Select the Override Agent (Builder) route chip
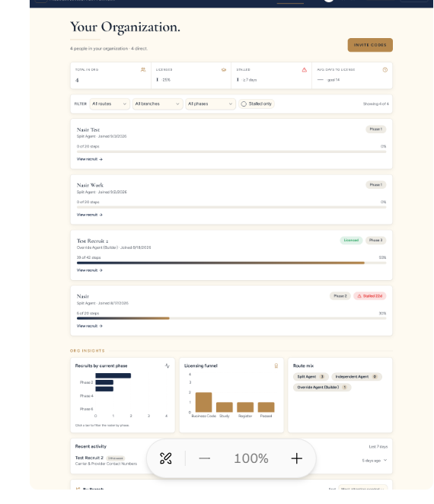Image resolution: width=434 pixels, height=504 pixels. coord(322,388)
